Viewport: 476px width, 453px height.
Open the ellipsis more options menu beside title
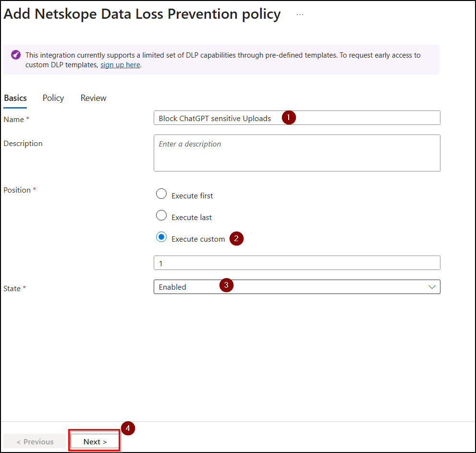(x=300, y=15)
